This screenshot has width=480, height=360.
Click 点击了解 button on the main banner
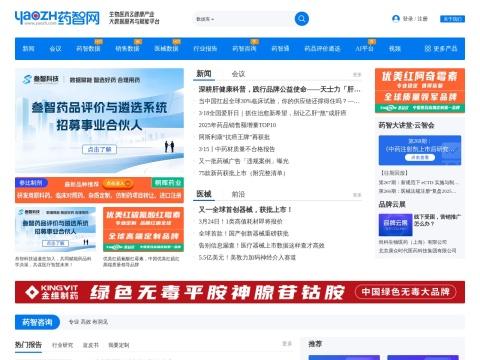click(99, 149)
